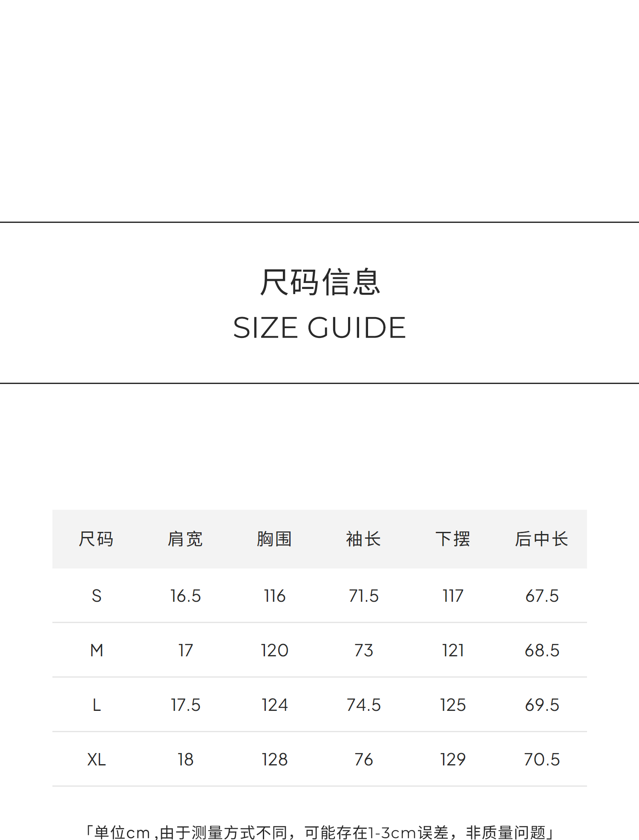Click the XL size row label
This screenshot has height=840, width=639.
point(97,759)
